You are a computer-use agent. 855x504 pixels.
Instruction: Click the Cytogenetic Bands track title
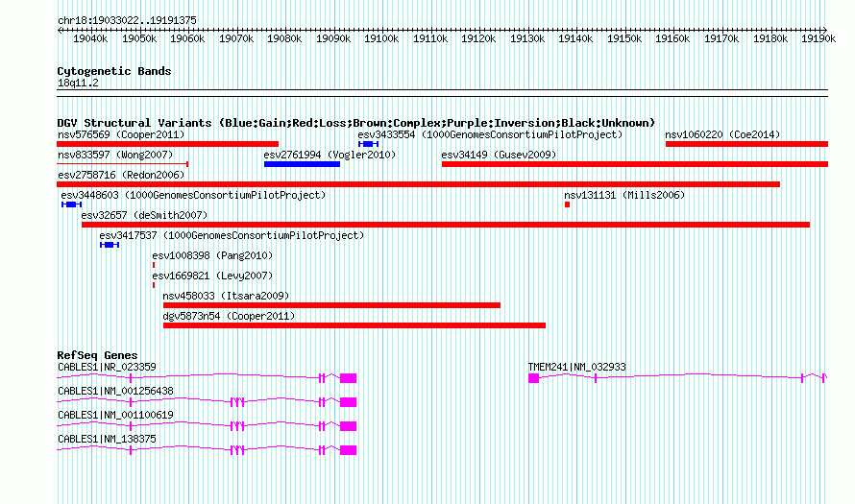tap(114, 71)
